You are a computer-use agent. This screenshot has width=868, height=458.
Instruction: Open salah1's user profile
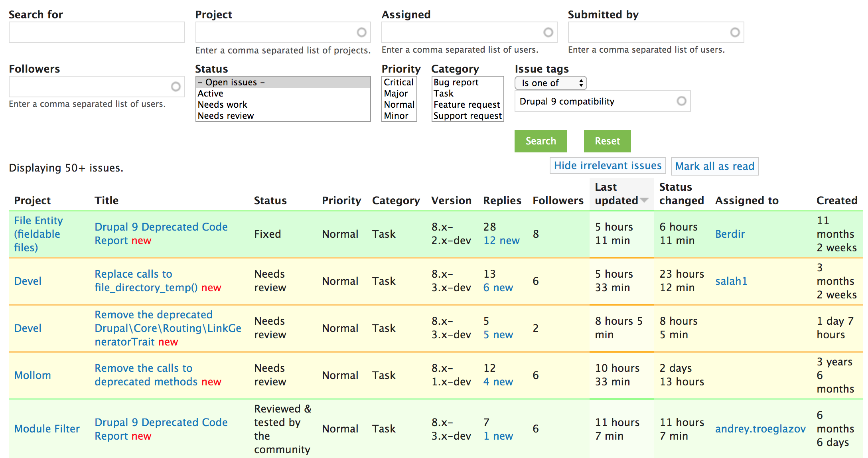tap(732, 281)
